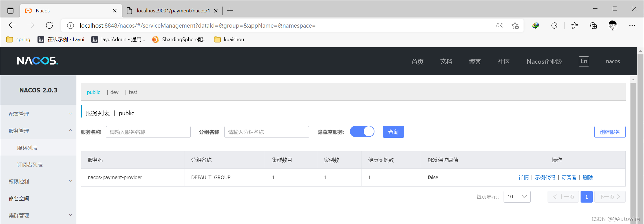Open the site info icon in the address bar
Screen dimensions: 644x224
click(x=70, y=26)
